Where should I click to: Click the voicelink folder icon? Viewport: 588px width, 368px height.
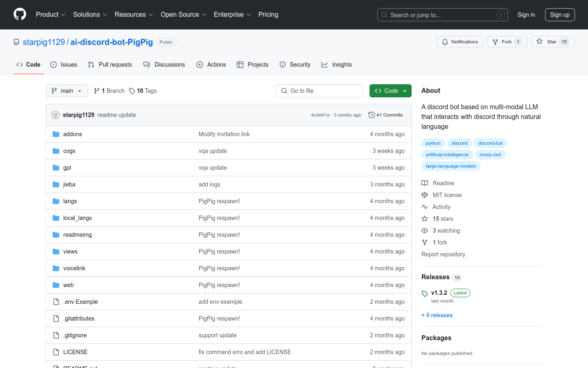pyautogui.click(x=56, y=268)
